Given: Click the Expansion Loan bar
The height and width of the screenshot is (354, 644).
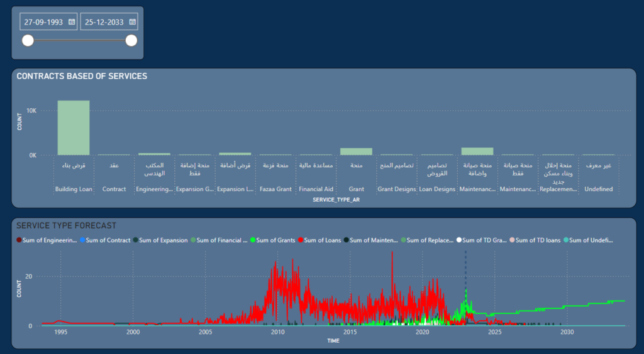Looking at the screenshot, I should [x=235, y=153].
